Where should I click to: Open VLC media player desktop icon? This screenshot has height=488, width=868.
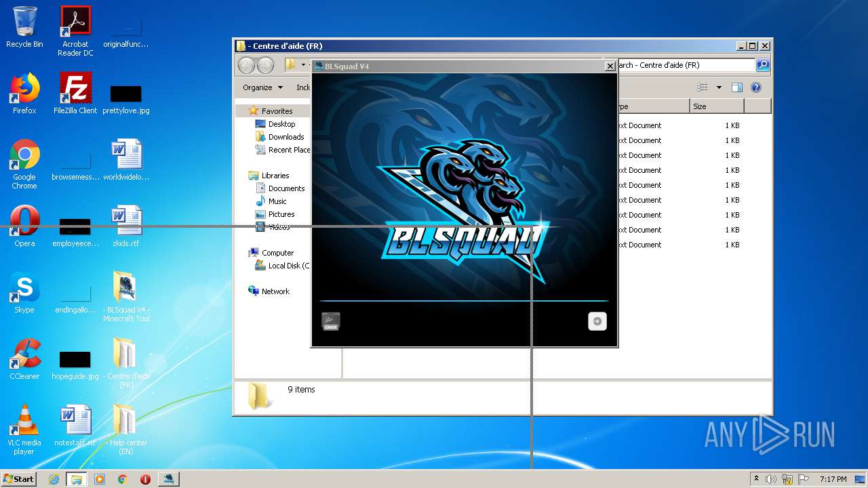click(24, 430)
